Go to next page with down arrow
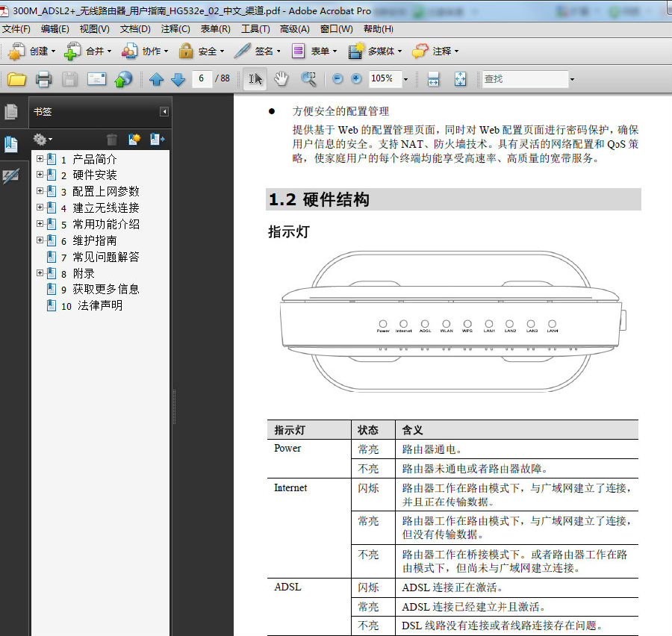Screen dimensions: 672x636 click(178, 79)
